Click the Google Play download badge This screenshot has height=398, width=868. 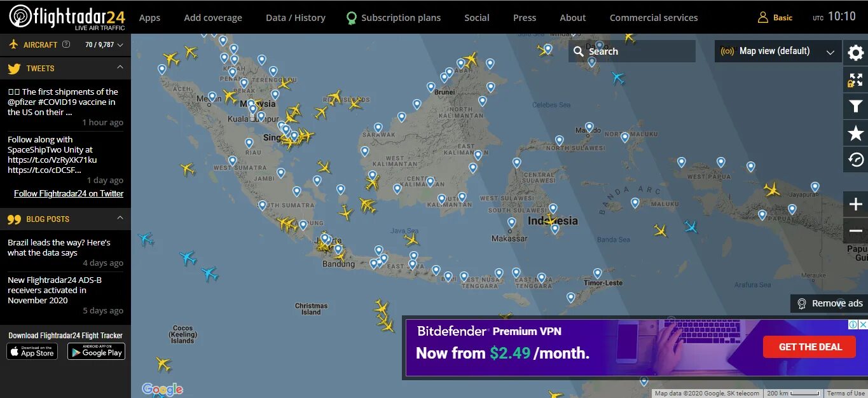click(96, 351)
